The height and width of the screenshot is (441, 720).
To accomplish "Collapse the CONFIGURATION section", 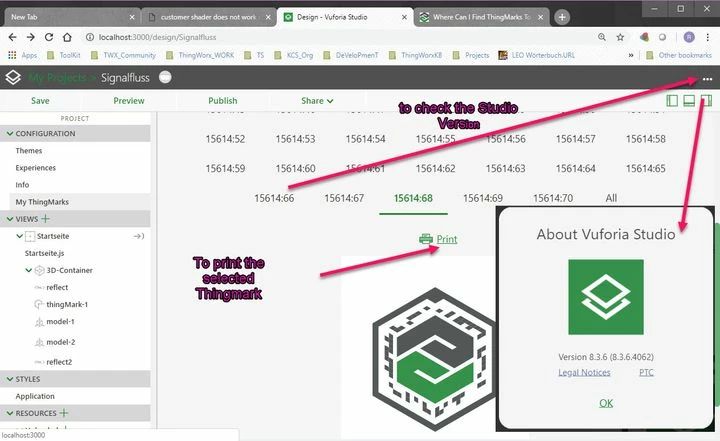I will (10, 133).
